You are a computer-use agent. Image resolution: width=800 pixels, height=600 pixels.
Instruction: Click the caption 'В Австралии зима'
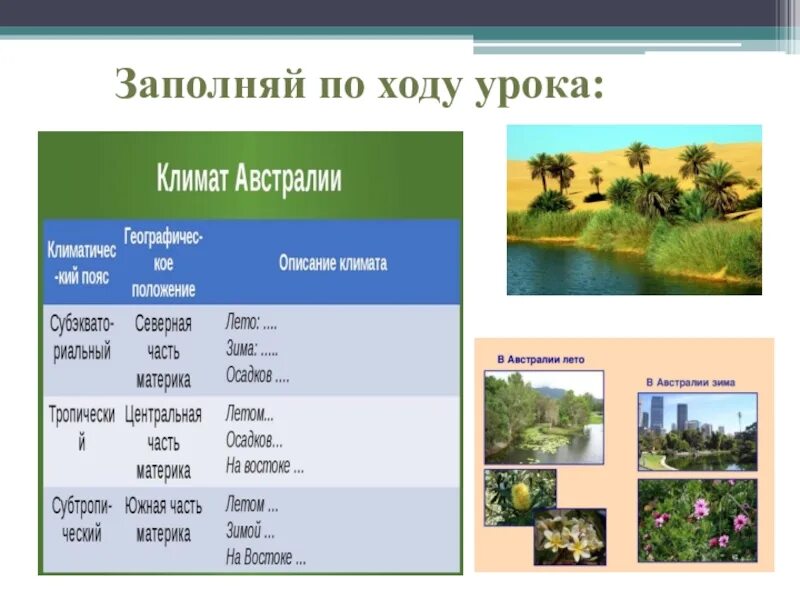pyautogui.click(x=690, y=383)
